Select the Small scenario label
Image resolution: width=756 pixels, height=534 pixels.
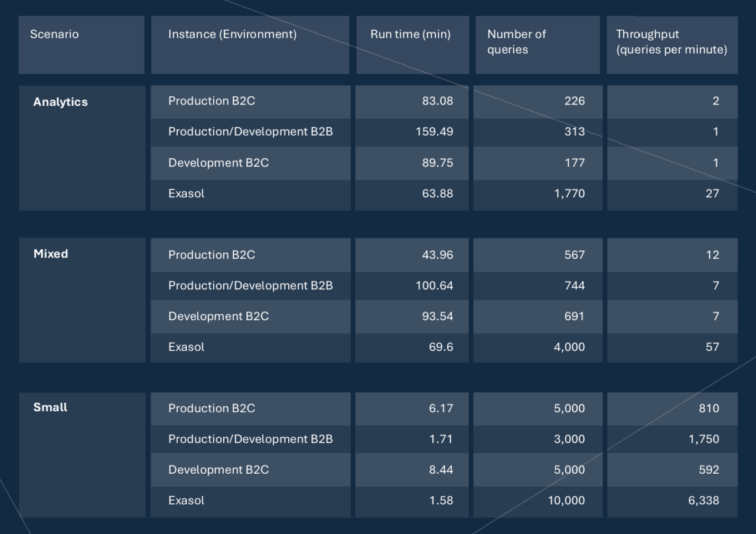coord(50,407)
